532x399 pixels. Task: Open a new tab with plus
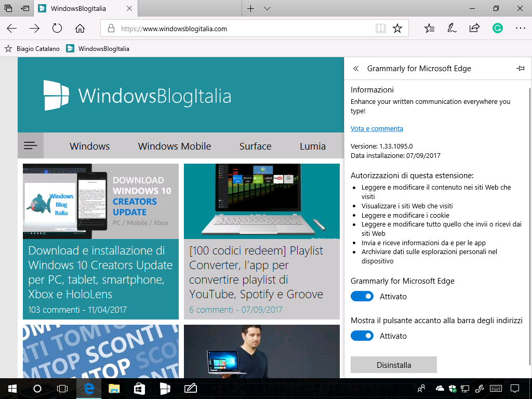coord(250,8)
